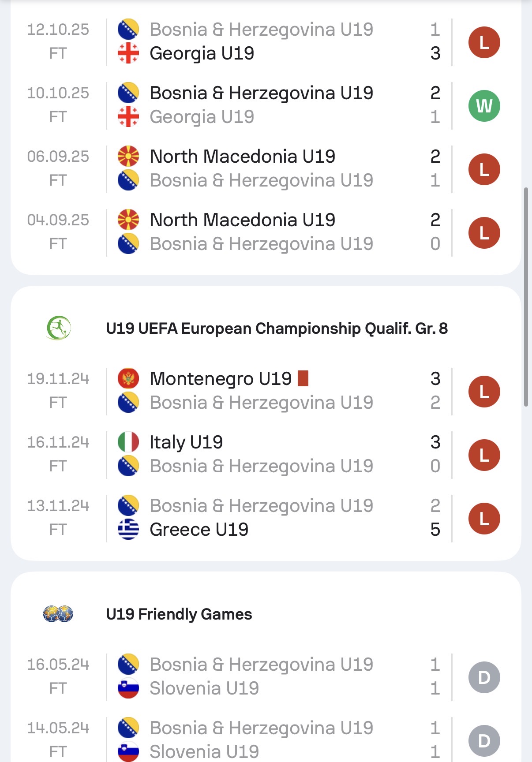532x762 pixels.
Task: Select the Italy U19 flag icon
Action: click(x=128, y=442)
